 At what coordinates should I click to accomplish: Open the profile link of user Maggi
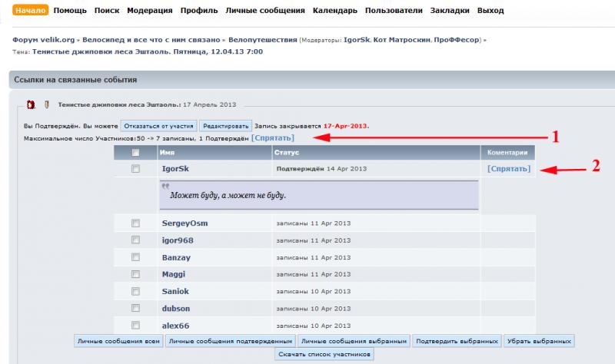coord(174,274)
